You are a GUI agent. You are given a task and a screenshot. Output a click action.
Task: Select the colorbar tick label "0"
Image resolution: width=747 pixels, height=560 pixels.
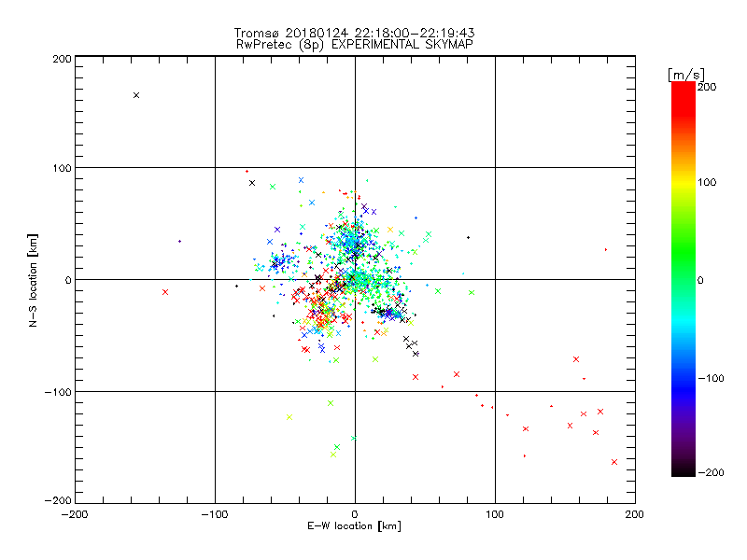pos(700,280)
